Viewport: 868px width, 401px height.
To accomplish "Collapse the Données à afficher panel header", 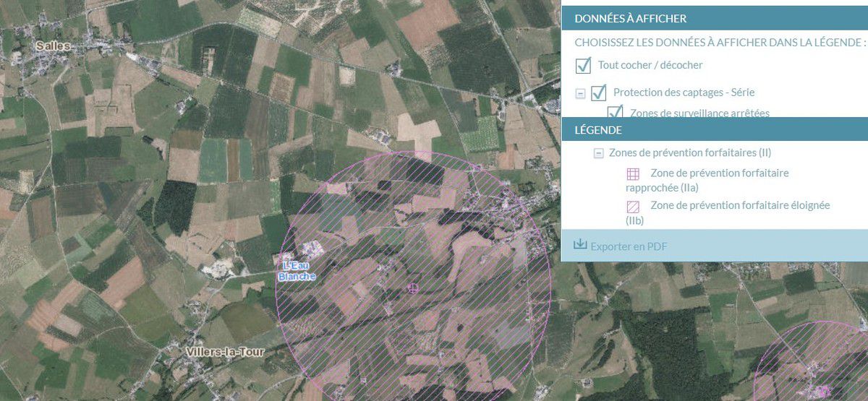I will tap(715, 19).
